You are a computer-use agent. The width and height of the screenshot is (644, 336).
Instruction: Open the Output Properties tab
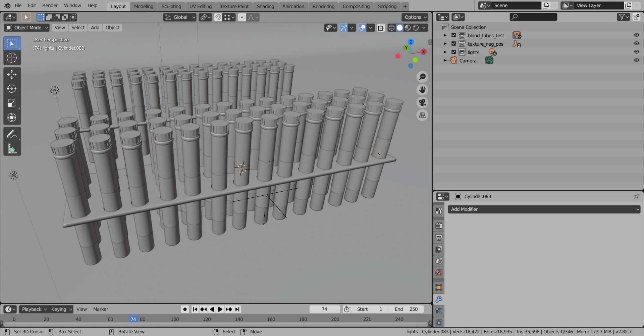(439, 237)
